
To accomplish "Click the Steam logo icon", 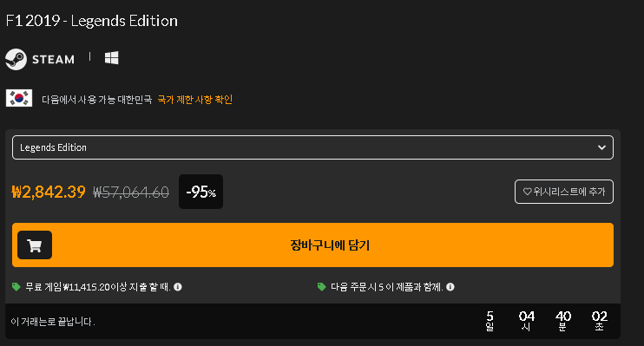I will point(16,59).
